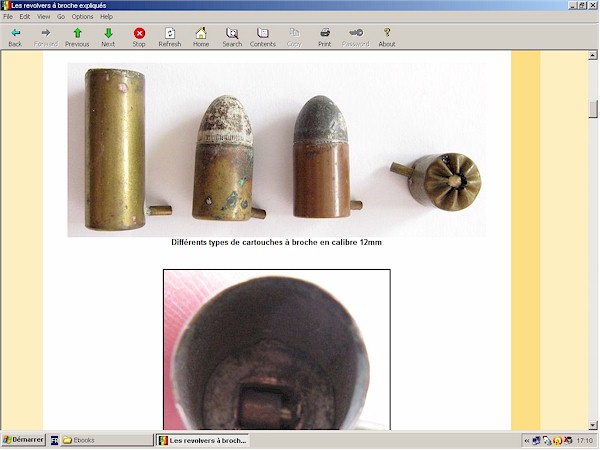Expand hidden tray icons chevron
The image size is (600, 450).
point(527,441)
